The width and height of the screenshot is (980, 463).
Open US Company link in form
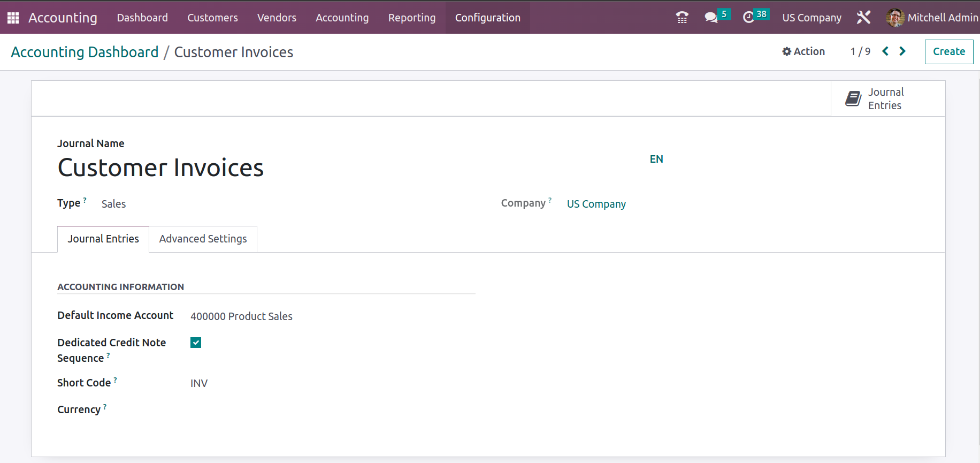596,204
